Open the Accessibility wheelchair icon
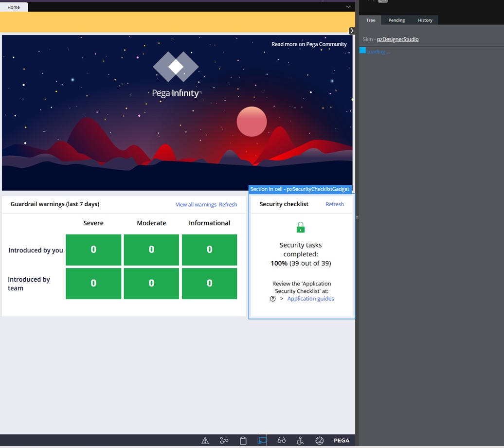504x448 pixels. [300, 441]
